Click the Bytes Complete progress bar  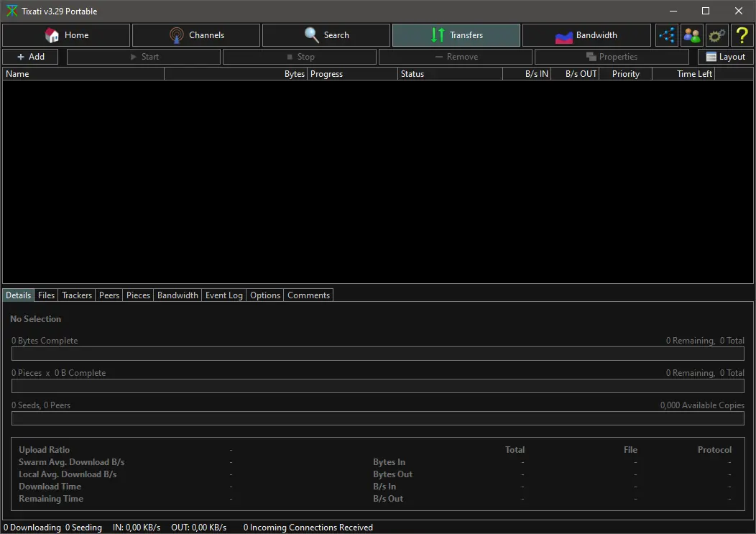point(377,354)
